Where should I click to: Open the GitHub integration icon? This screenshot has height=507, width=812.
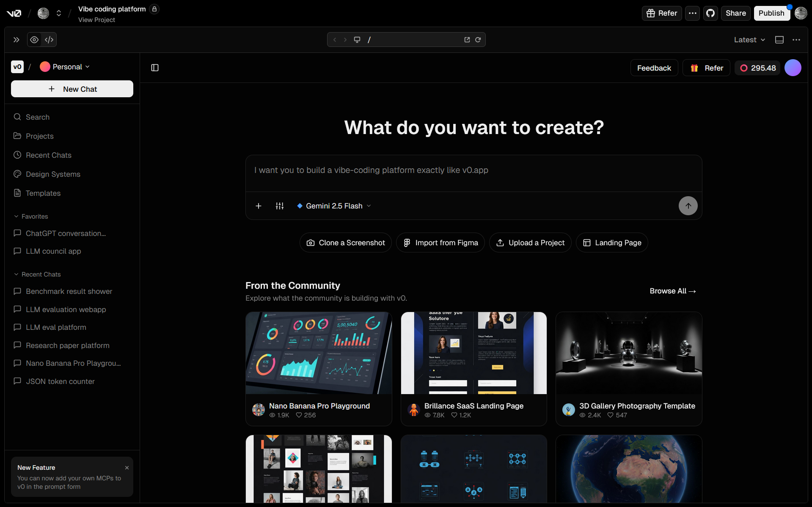click(710, 13)
